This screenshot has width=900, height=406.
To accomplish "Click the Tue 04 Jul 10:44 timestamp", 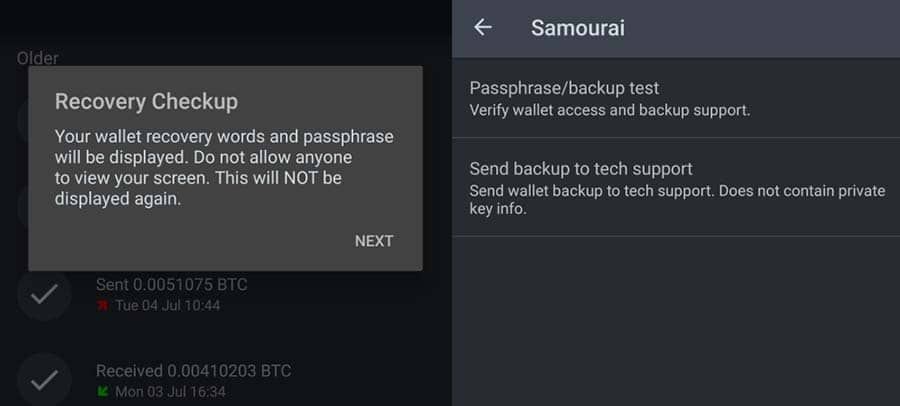I will 167,305.
